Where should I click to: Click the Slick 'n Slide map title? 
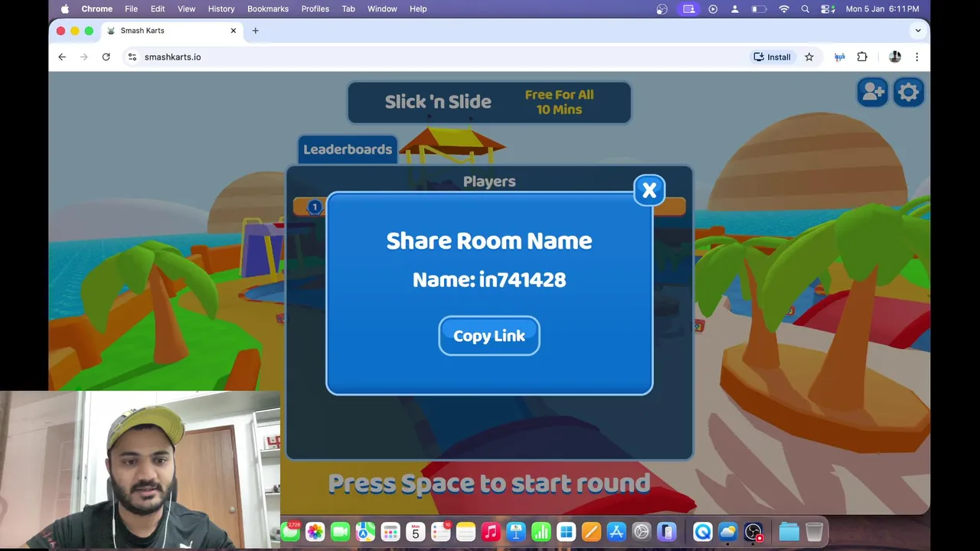[438, 102]
